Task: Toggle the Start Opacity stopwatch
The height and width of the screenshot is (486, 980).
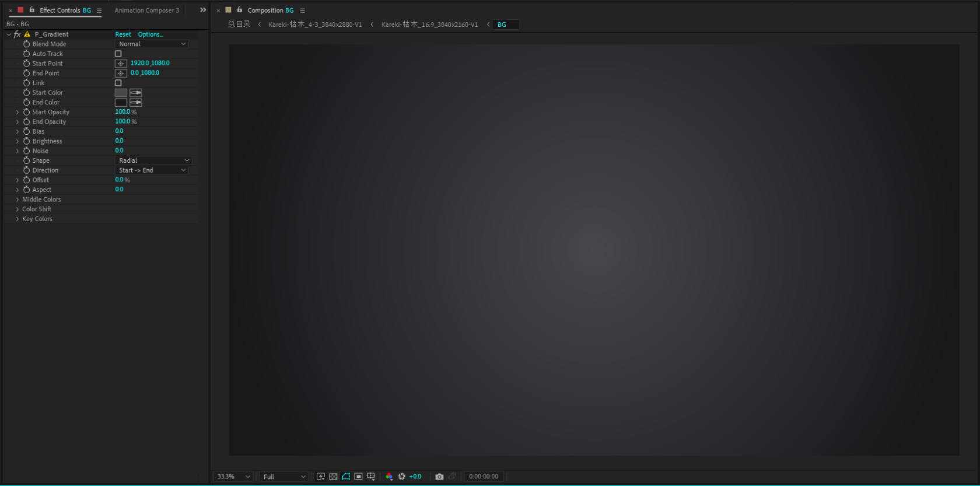Action: point(26,112)
